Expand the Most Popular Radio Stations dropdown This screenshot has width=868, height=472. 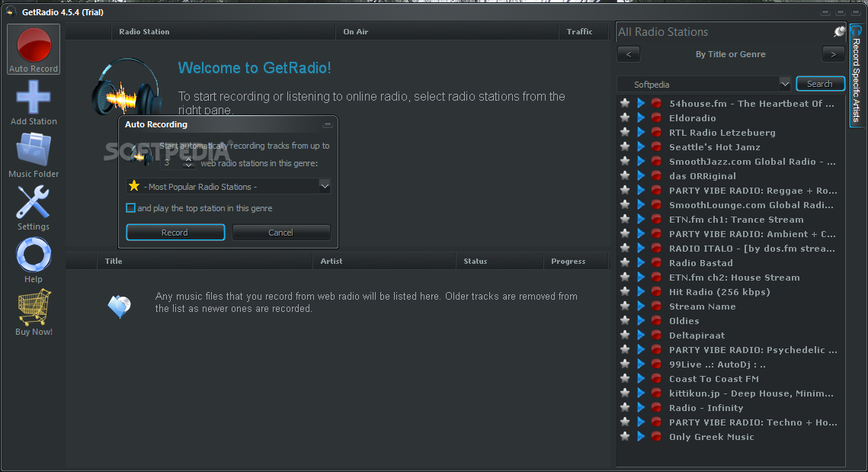pyautogui.click(x=325, y=187)
